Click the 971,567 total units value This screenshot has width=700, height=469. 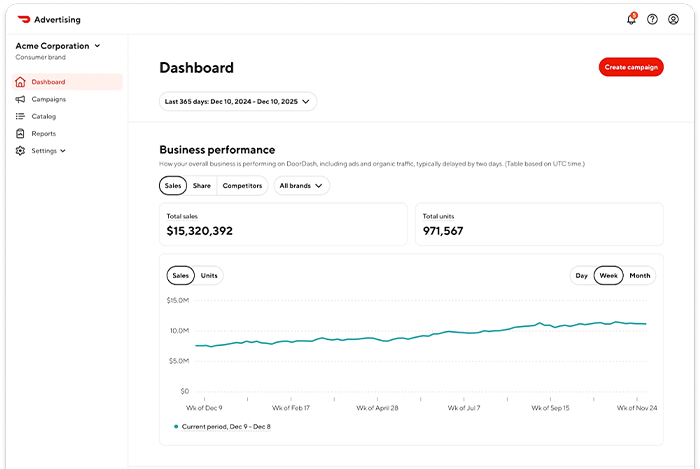(443, 231)
